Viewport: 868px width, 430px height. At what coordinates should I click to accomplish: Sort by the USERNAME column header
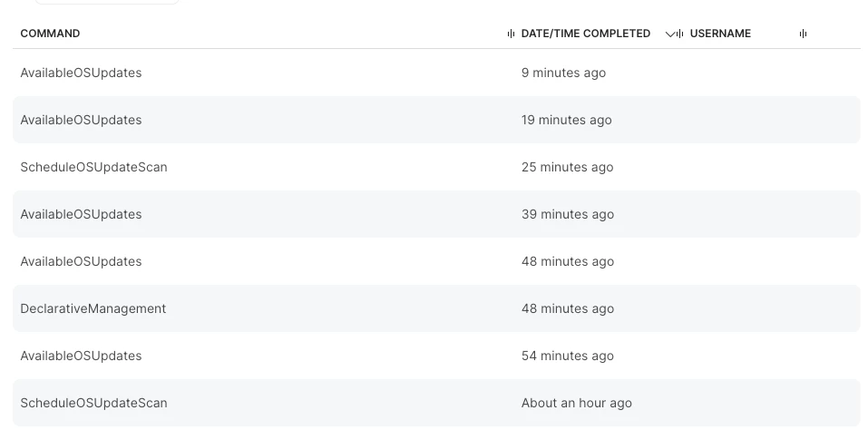coord(720,34)
